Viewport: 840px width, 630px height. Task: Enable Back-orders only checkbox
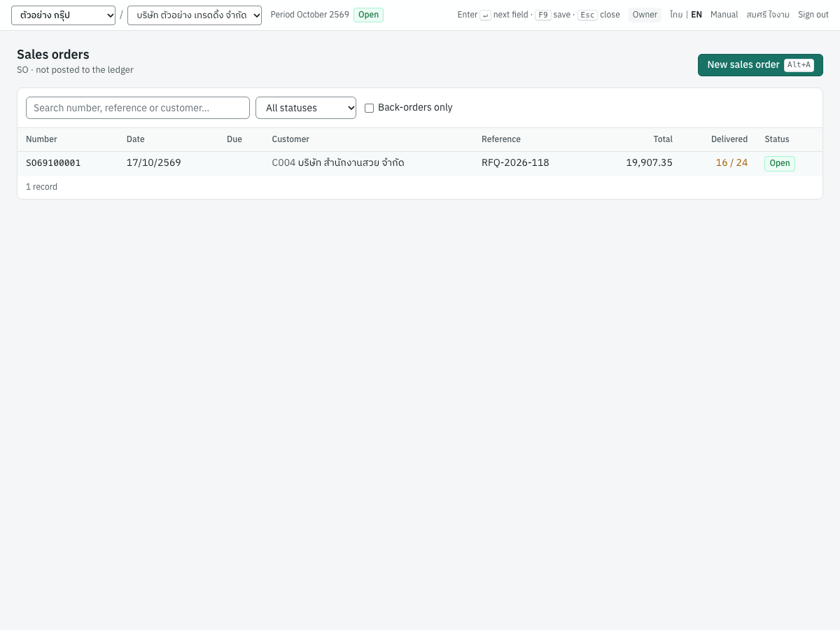(369, 108)
